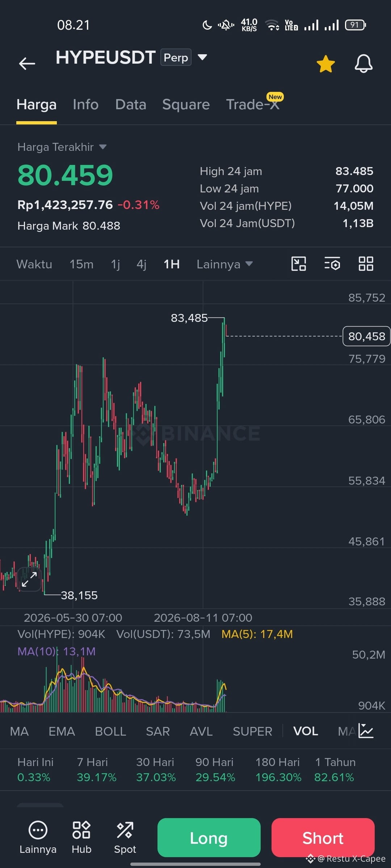Open the multi-chart grid icon
Viewport: 391px width, 868px height.
pyautogui.click(x=366, y=264)
